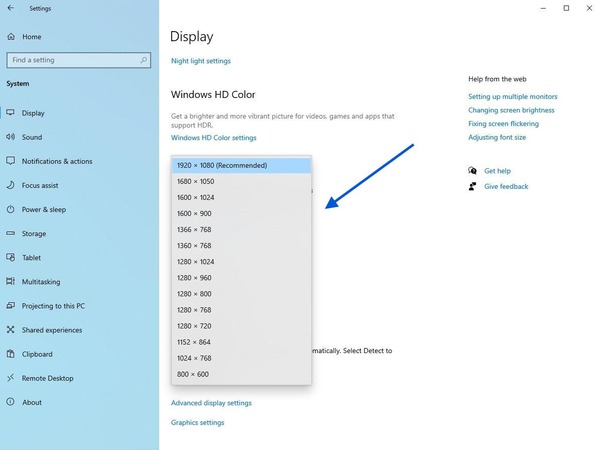The height and width of the screenshot is (450, 599).
Task: Click the Projecting to this PC icon
Action: point(10,305)
